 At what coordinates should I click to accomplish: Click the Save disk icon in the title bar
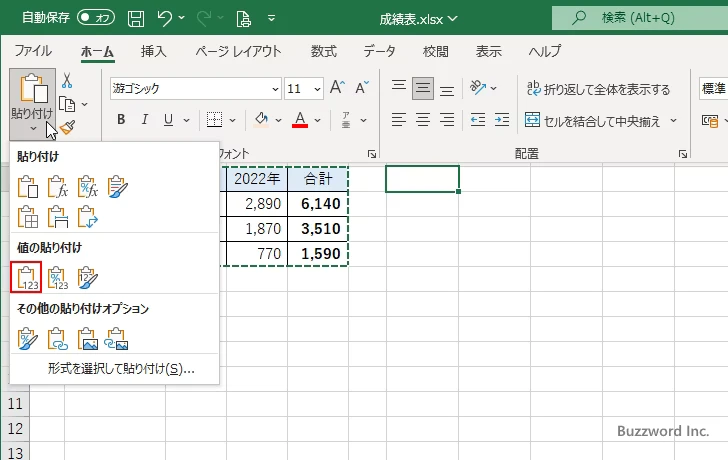[136, 18]
